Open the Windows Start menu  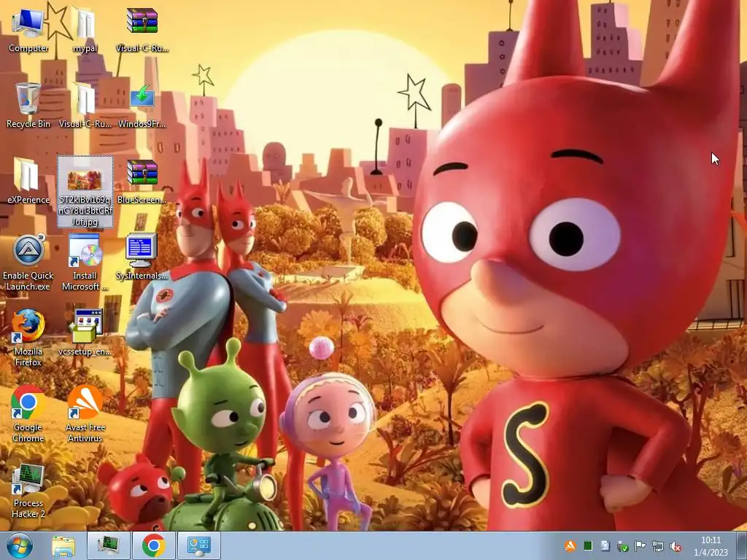[20, 546]
